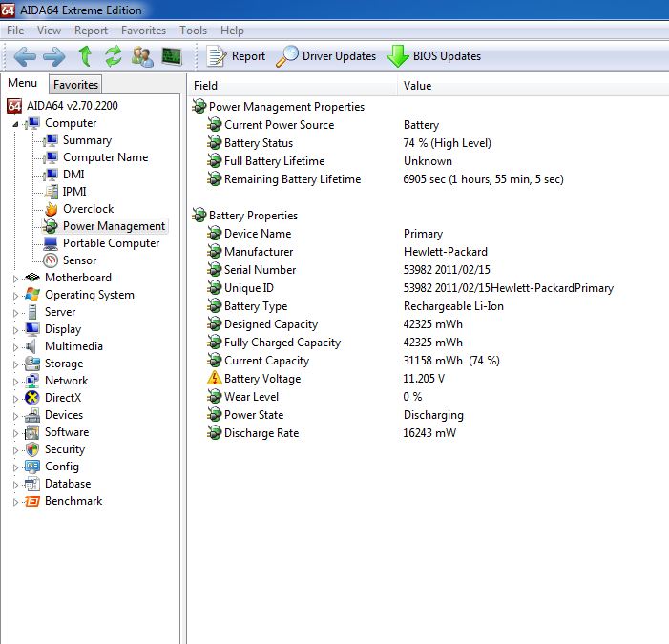The width and height of the screenshot is (669, 644).
Task: Select the Portable Computer tree item
Action: coord(111,243)
